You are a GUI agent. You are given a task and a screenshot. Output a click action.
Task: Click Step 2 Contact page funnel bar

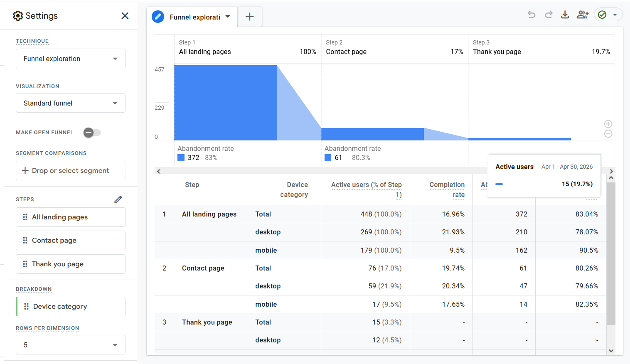[372, 134]
